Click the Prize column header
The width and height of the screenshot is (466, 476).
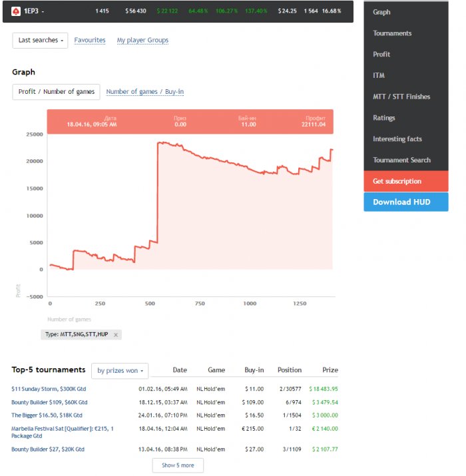point(330,370)
